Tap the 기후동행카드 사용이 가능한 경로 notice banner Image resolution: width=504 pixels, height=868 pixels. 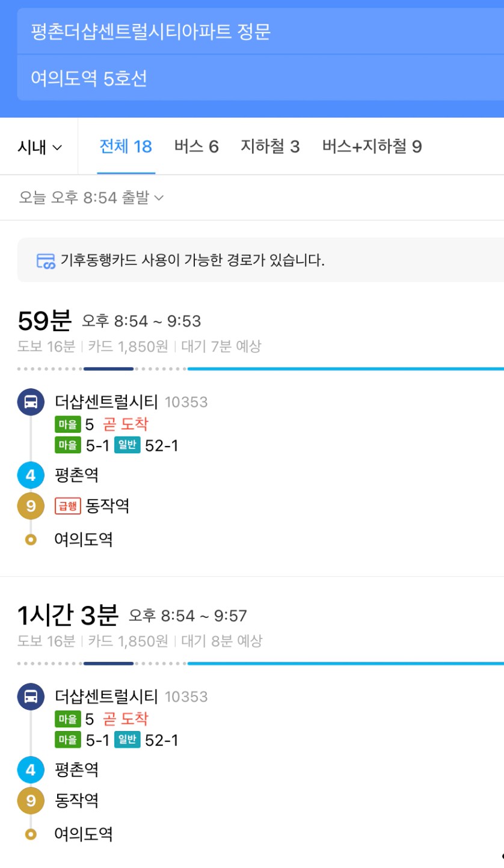point(260,260)
